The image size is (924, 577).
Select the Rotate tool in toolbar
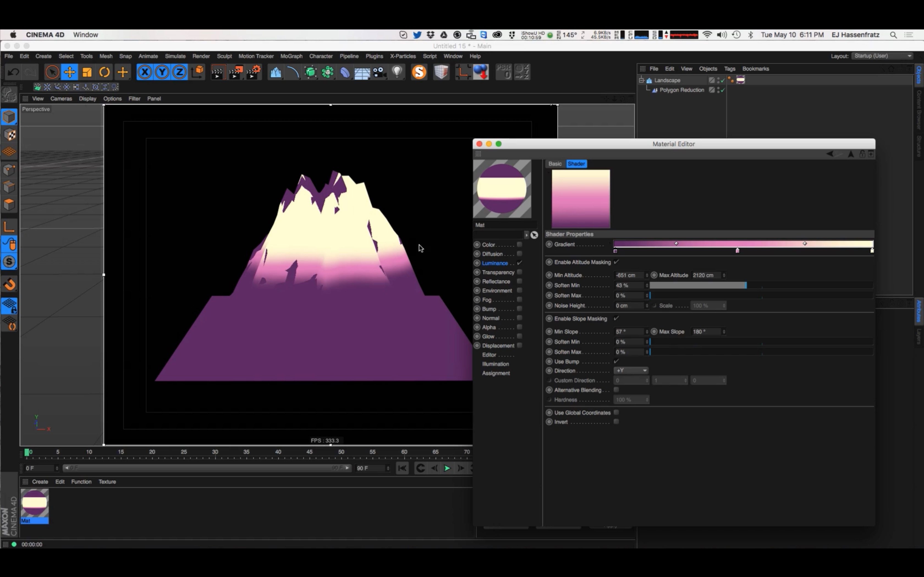pyautogui.click(x=105, y=73)
